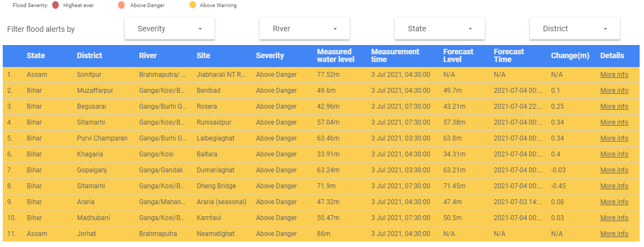This screenshot has width=644, height=247.
Task: Open More info for Runisaidpur site
Action: (x=614, y=122)
